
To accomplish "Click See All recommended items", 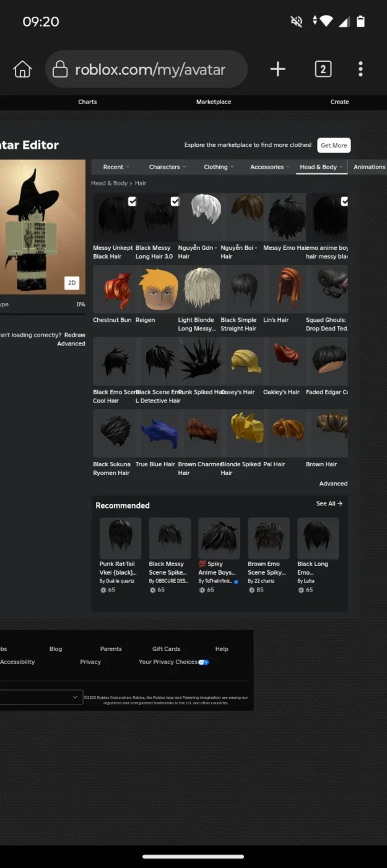I will coord(329,503).
